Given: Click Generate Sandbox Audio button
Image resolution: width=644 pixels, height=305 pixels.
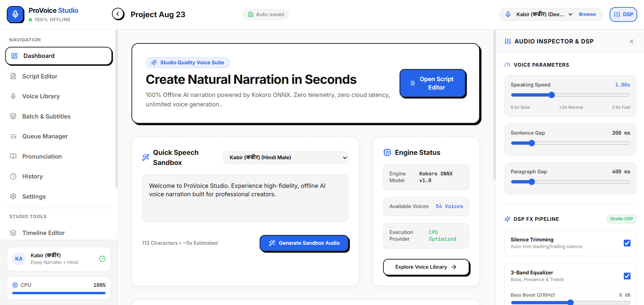Looking at the screenshot, I should [x=304, y=243].
